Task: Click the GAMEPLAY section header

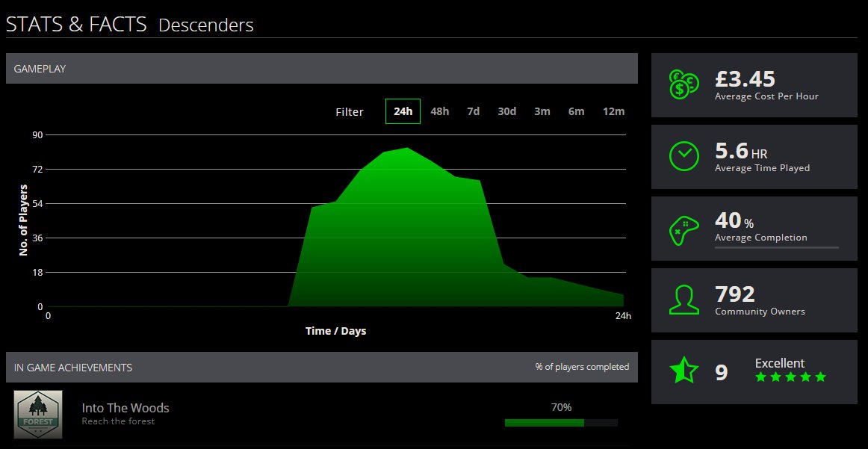Action: pyautogui.click(x=322, y=69)
